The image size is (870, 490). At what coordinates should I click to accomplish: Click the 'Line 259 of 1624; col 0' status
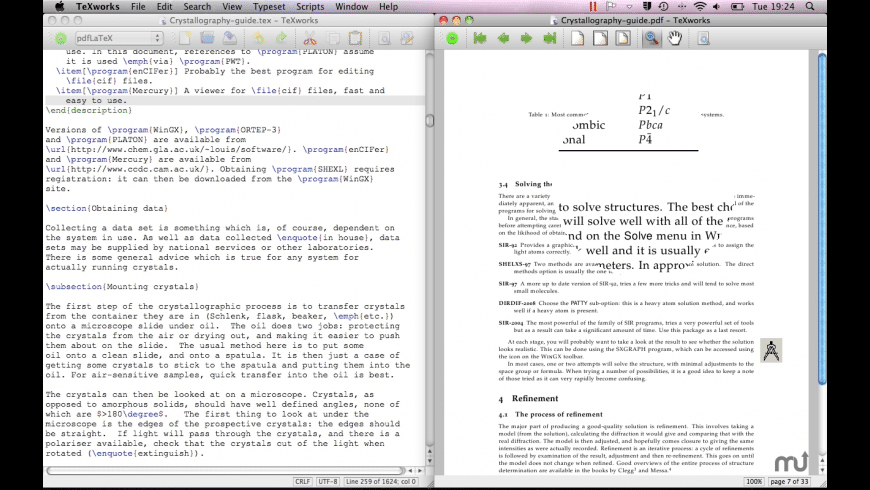(x=381, y=481)
